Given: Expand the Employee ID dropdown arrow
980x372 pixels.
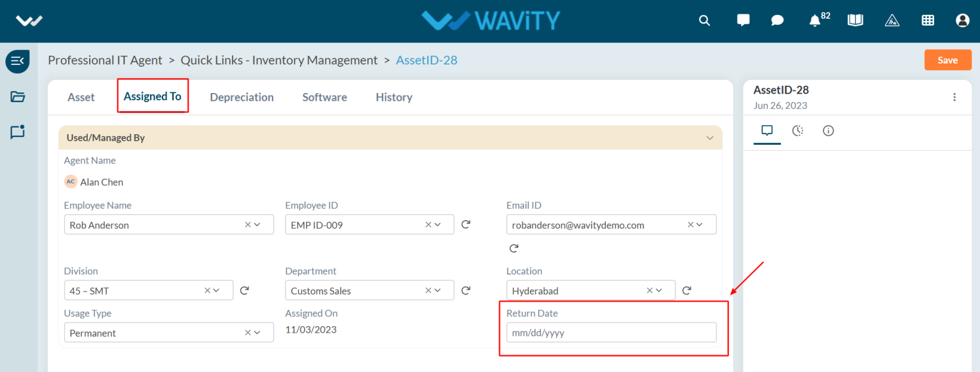Looking at the screenshot, I should [438, 225].
